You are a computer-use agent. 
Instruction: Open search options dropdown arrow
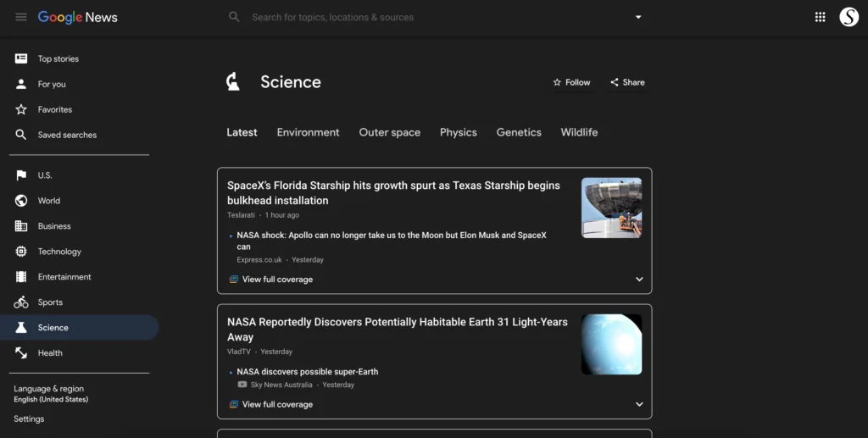coord(638,17)
